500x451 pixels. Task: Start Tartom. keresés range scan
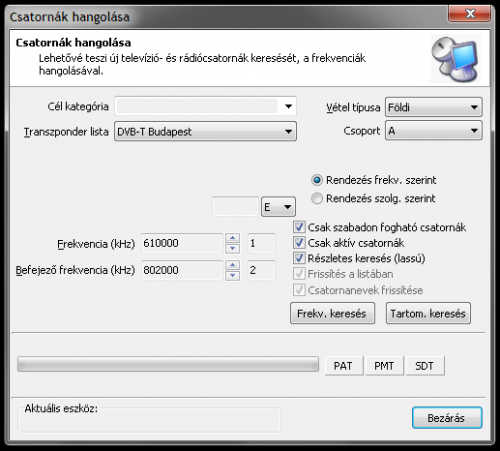coord(428,313)
